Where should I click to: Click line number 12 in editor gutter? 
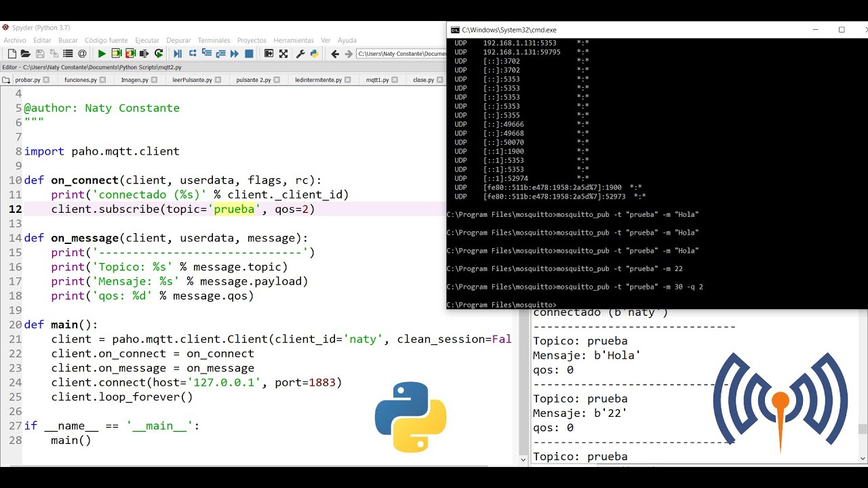[x=15, y=209]
